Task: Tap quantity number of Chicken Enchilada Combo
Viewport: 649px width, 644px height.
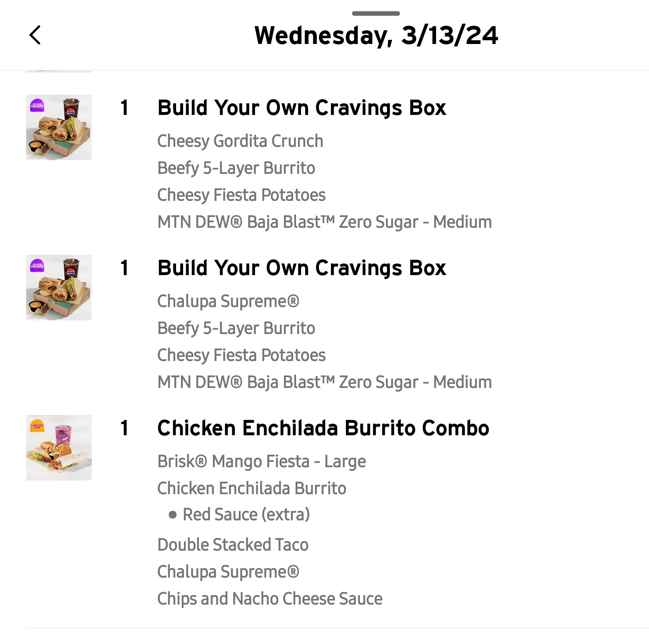Action: tap(124, 429)
